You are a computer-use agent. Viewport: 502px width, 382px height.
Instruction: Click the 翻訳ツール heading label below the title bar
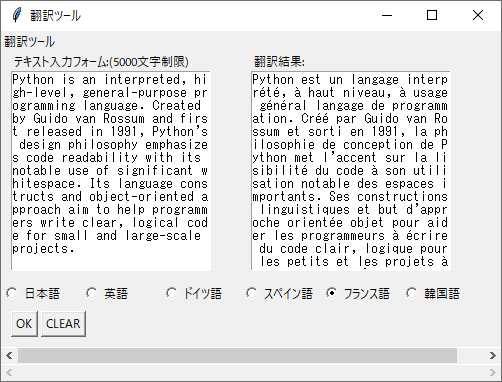[29, 42]
